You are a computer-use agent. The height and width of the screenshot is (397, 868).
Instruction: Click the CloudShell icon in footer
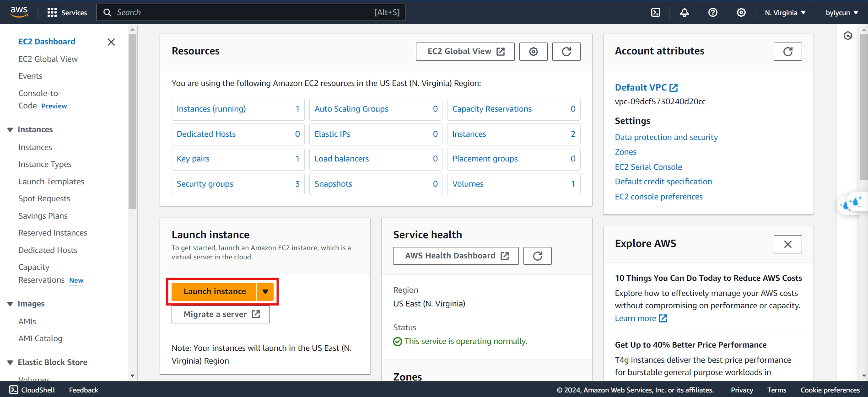14,390
